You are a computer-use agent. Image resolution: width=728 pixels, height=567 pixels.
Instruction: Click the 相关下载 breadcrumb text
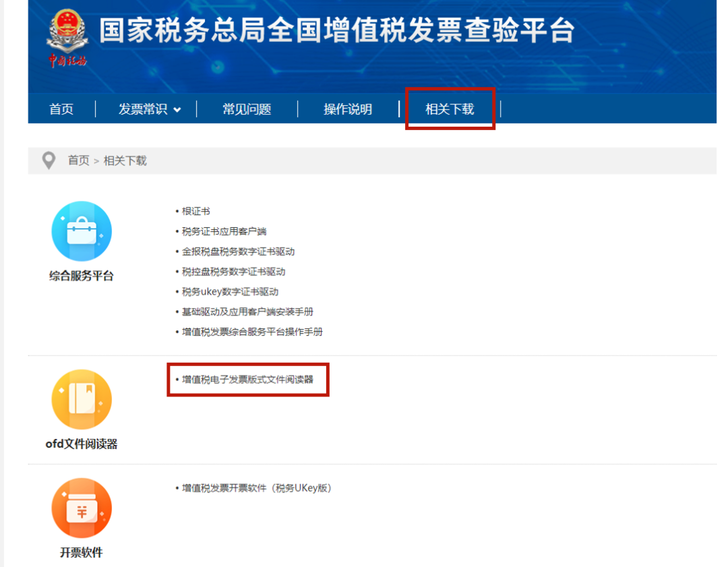pyautogui.click(x=125, y=160)
